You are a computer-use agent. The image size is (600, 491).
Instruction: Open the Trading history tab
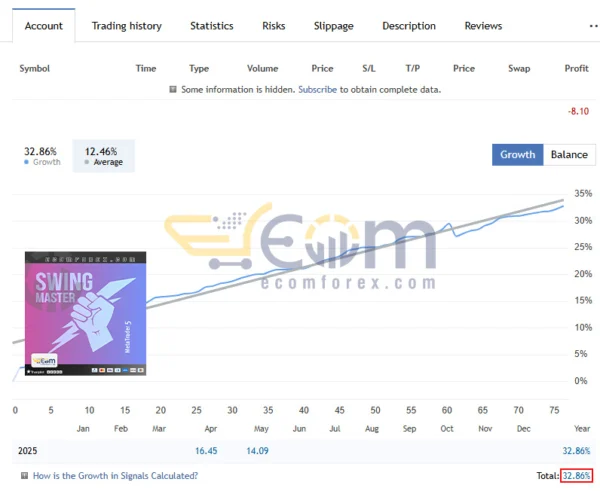(126, 26)
